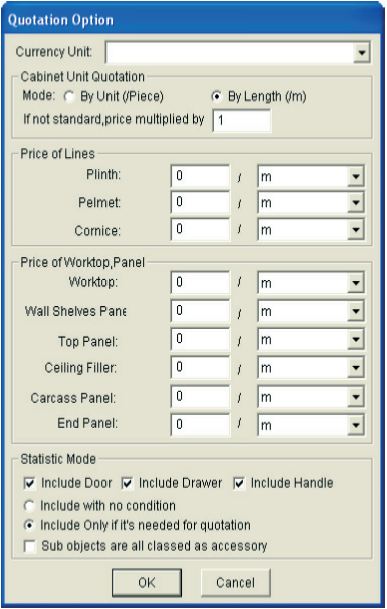Uncheck the Include Handle checkbox

pos(239,483)
